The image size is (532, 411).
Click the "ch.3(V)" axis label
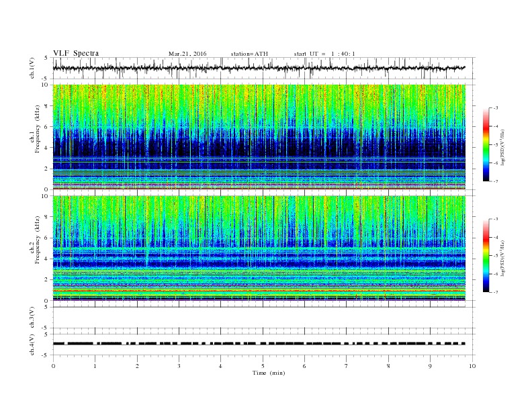(x=32, y=318)
